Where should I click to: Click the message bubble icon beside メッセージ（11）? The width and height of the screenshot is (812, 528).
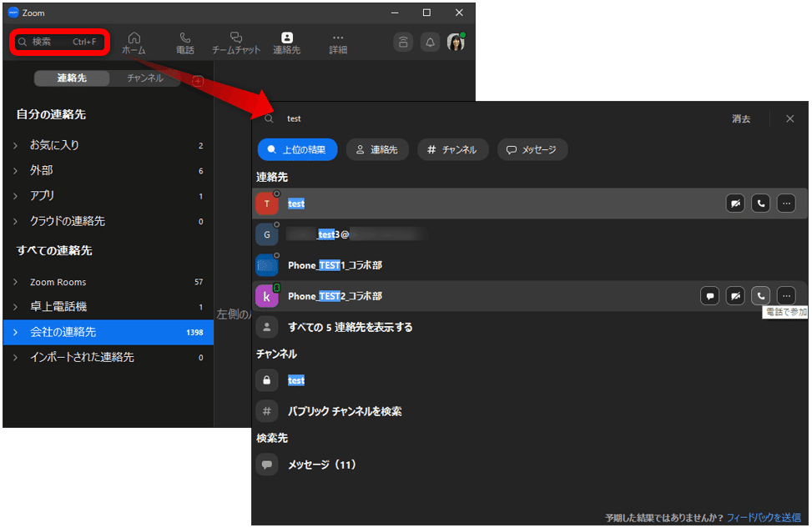(x=267, y=465)
